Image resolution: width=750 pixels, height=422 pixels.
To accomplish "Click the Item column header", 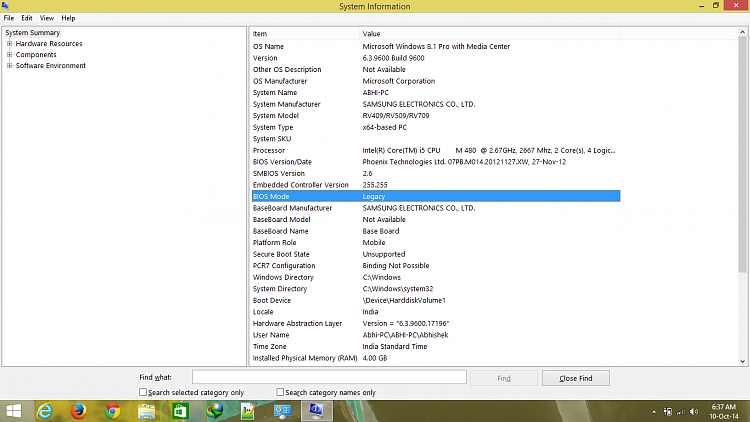I will point(304,33).
